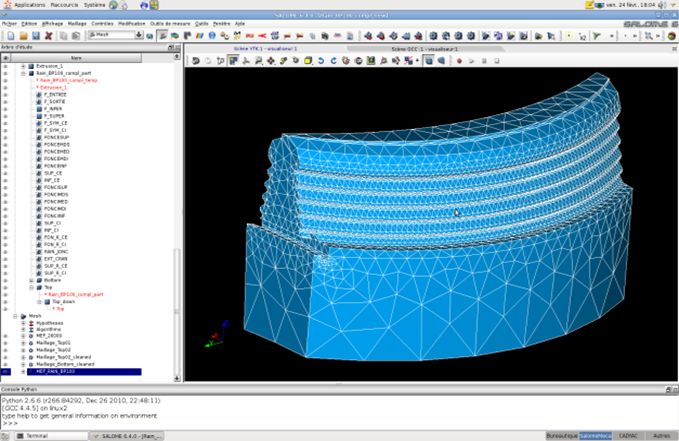This screenshot has width=679, height=441.
Task: Click the red-green sphere icon at toolbar end
Action: tap(672, 36)
